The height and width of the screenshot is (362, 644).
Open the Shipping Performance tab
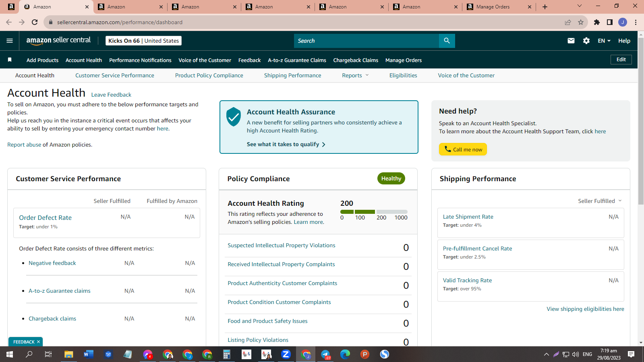[293, 75]
